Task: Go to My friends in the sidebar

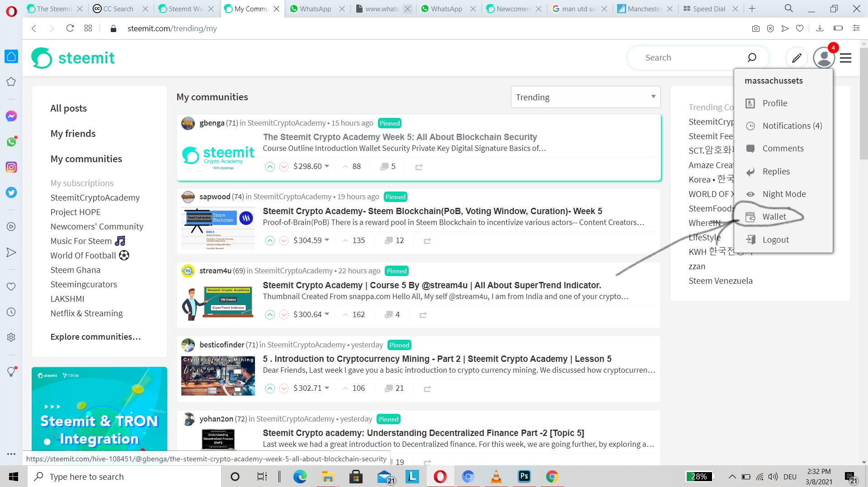Action: [x=73, y=134]
